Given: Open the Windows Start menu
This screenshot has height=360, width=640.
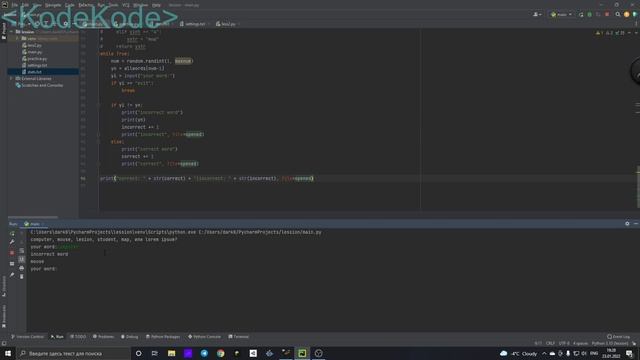Looking at the screenshot, I should [x=8, y=353].
